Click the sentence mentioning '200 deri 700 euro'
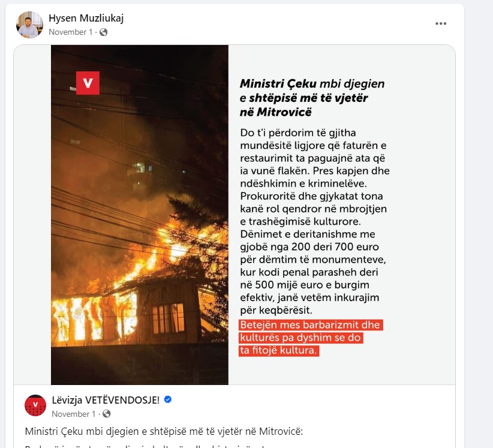Image resolution: width=493 pixels, height=448 pixels. coord(313,272)
